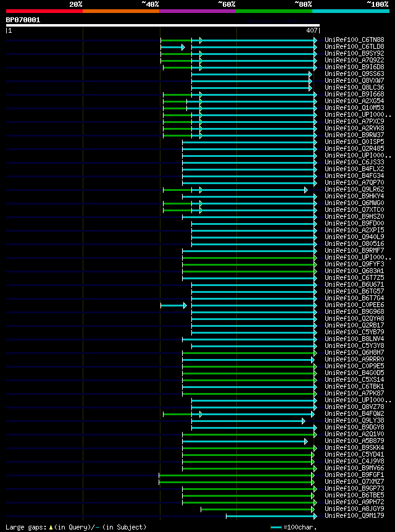Click the cyan ~100% identity legend segment
Image resolution: width=395 pixels, height=532 pixels.
pyautogui.click(x=351, y=11)
